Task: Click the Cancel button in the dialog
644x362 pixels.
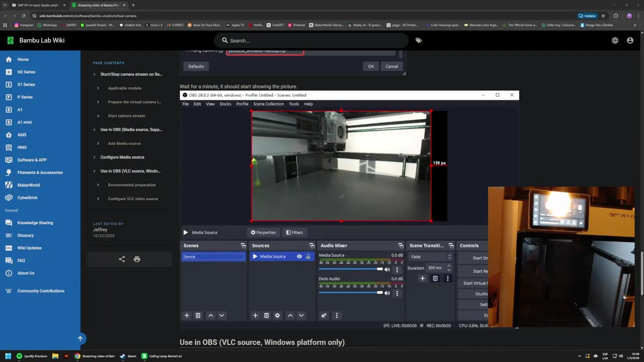Action: [391, 66]
